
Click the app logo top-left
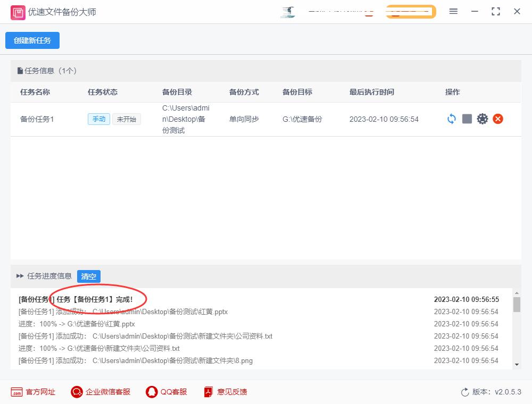18,12
